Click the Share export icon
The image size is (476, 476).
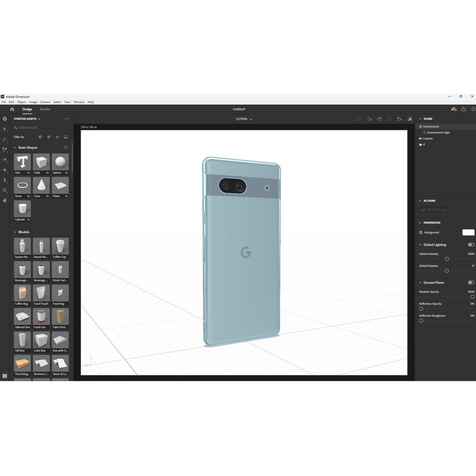pos(464,109)
